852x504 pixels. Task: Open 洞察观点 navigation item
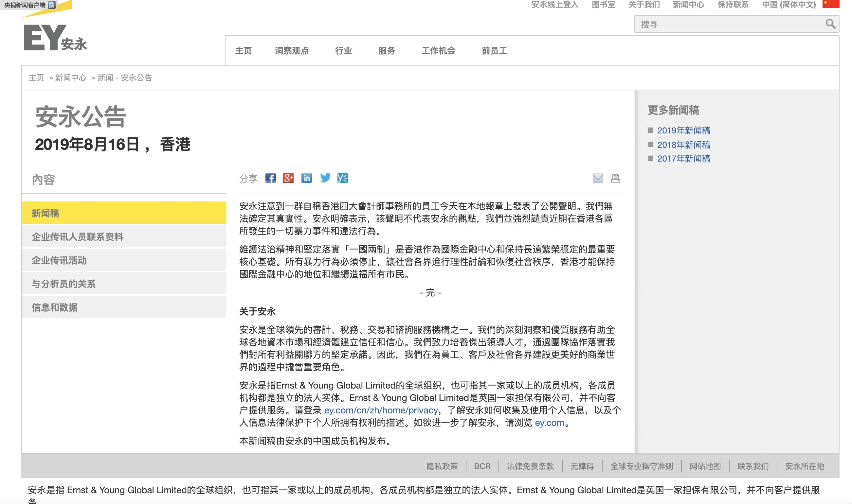292,51
